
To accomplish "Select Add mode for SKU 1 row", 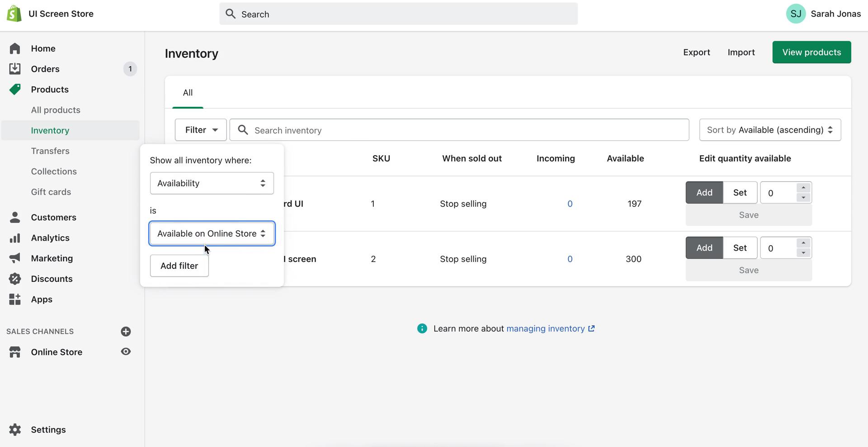I will 704,192.
